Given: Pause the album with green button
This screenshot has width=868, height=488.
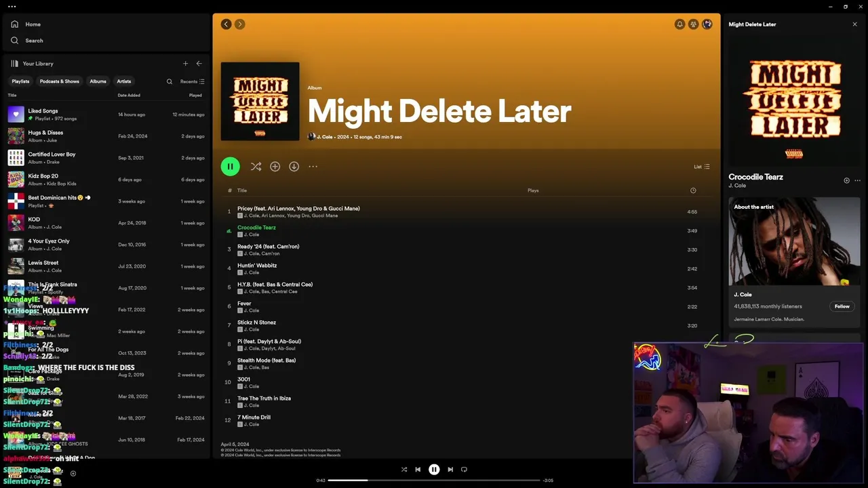Looking at the screenshot, I should coord(230,166).
